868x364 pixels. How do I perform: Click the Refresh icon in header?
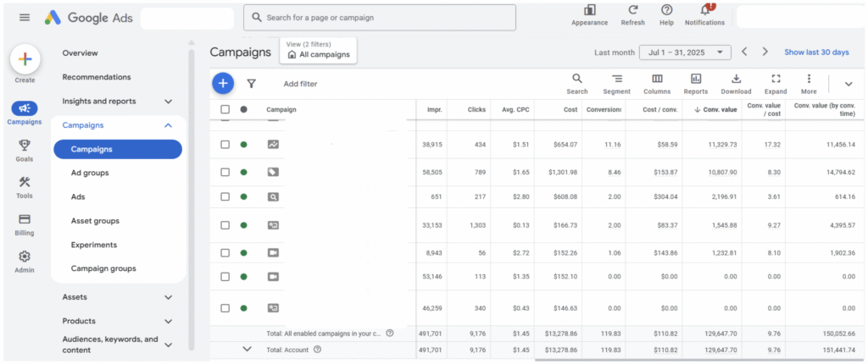pyautogui.click(x=632, y=10)
